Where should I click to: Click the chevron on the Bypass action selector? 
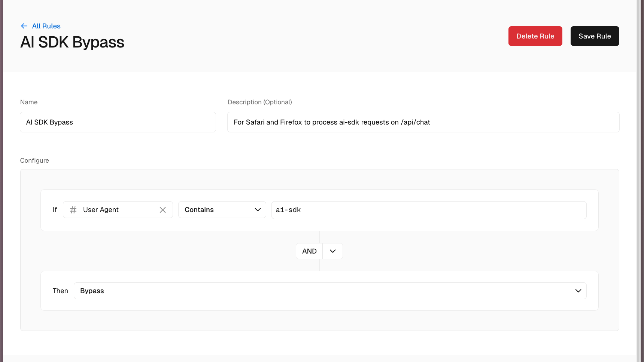coord(578,291)
